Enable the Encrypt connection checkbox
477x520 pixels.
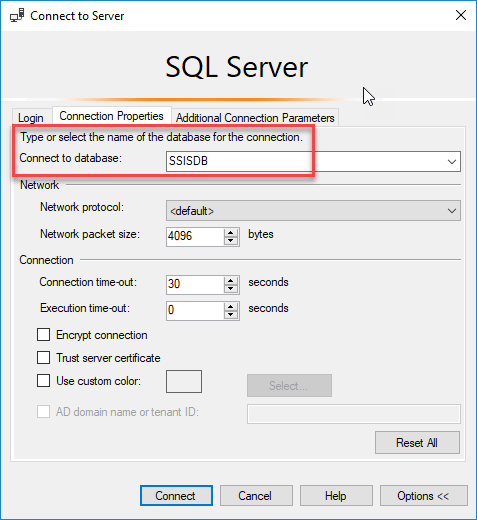coord(43,335)
